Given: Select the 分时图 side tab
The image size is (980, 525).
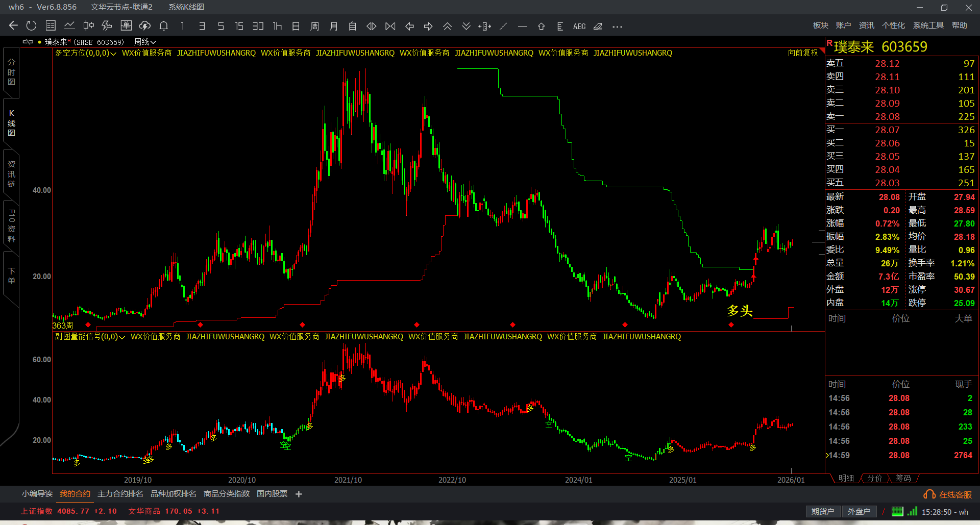Looking at the screenshot, I should coord(11,72).
